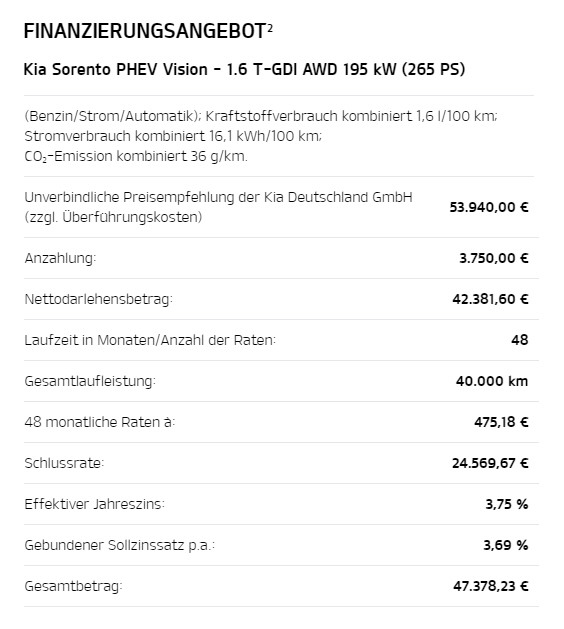Select the 3.750,00 € down payment value
The width and height of the screenshot is (564, 629).
pos(494,258)
